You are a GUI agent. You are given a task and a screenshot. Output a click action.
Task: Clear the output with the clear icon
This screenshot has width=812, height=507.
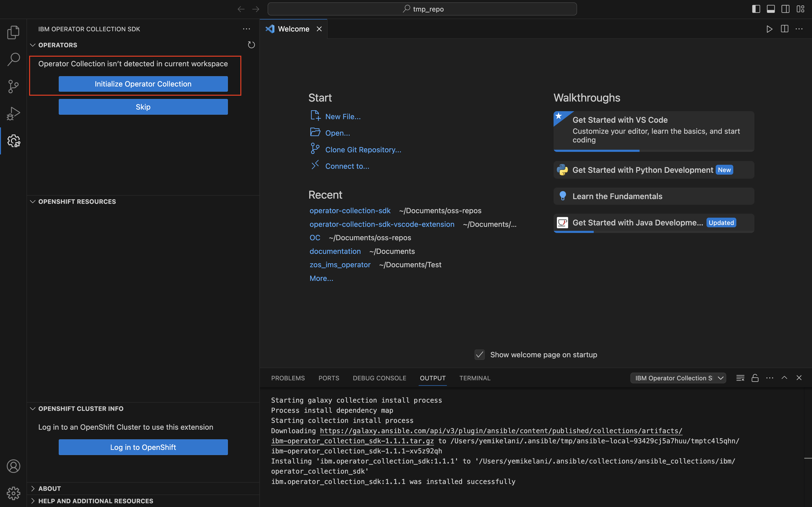pos(740,378)
